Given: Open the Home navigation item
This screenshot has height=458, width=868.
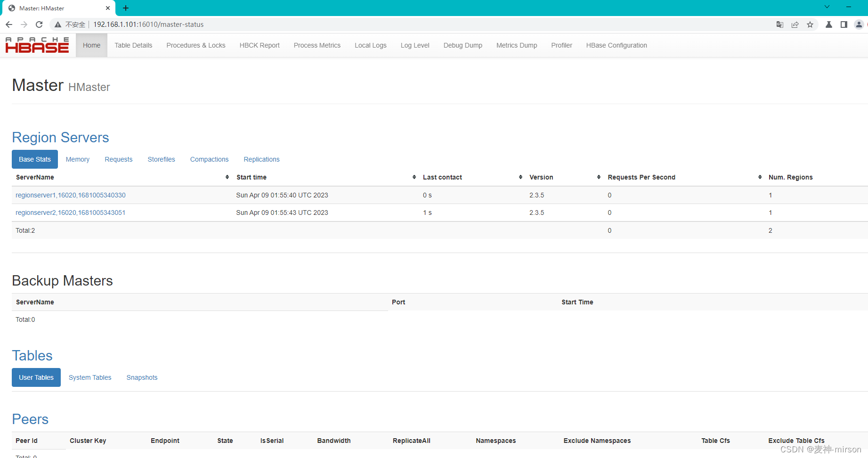Looking at the screenshot, I should [91, 45].
